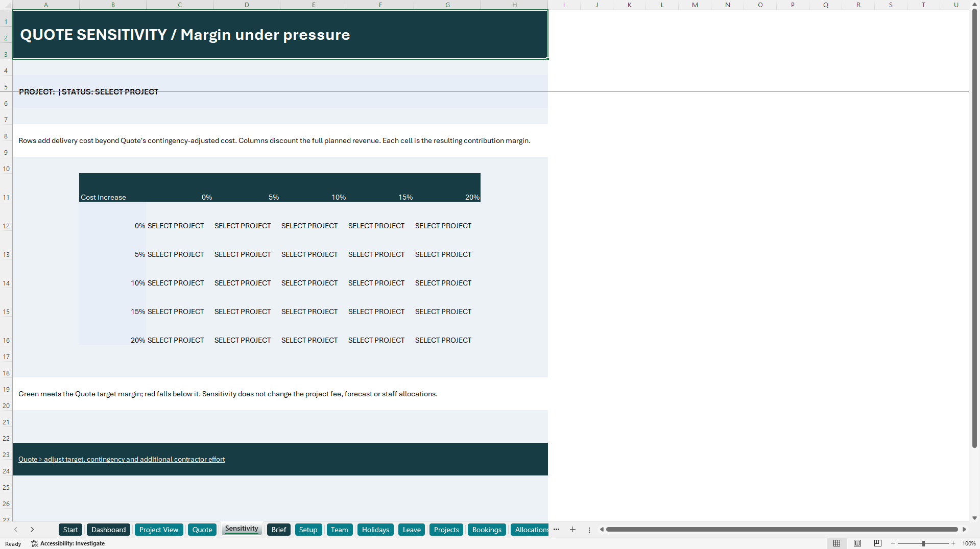
Task: Open the Team sheet tab
Action: (x=339, y=530)
